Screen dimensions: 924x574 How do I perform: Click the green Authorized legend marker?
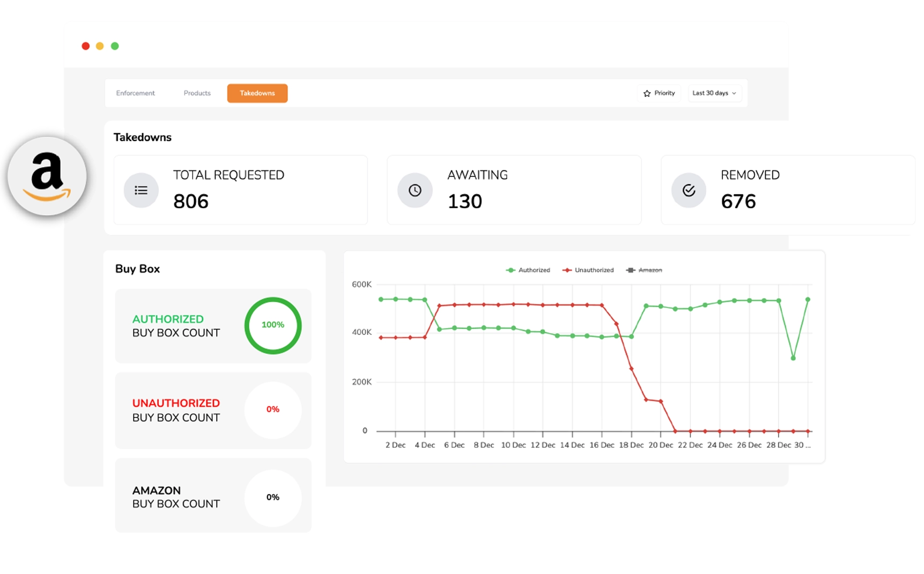[511, 270]
